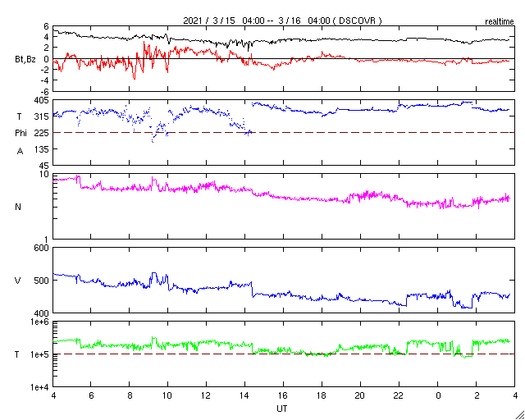525x420 pixels.
Task: Click the "A" label below Phi
Action: (20, 152)
